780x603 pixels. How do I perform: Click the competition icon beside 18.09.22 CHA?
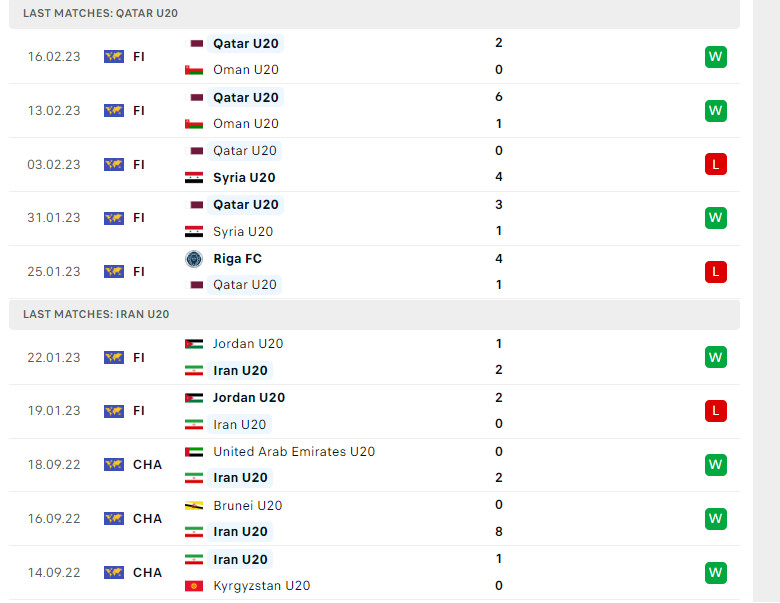114,465
